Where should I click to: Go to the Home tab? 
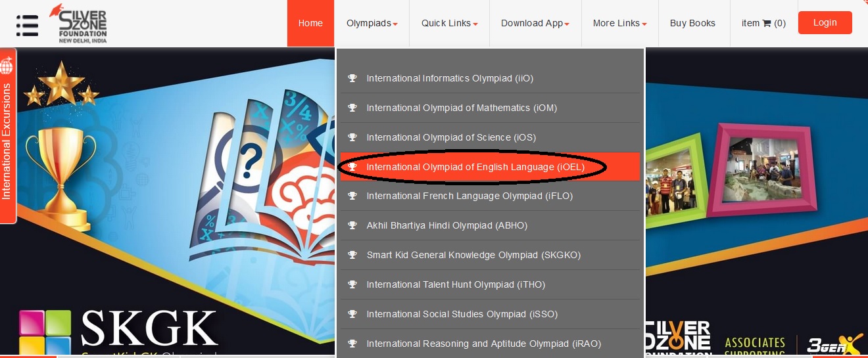click(x=310, y=23)
